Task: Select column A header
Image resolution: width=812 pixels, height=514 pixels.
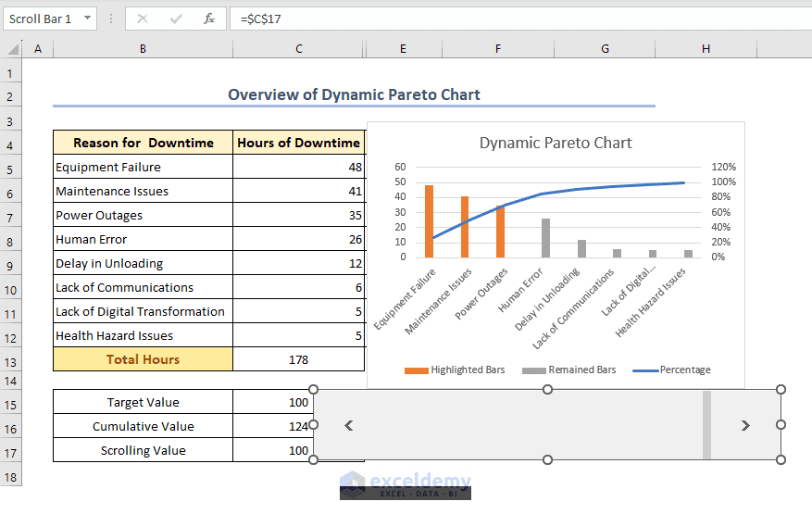Action: tap(38, 49)
